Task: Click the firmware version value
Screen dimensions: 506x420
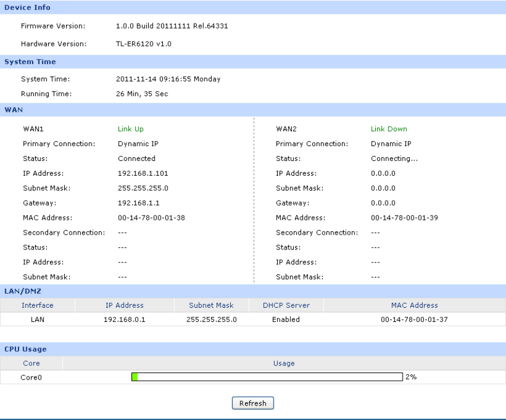Action: tap(172, 26)
